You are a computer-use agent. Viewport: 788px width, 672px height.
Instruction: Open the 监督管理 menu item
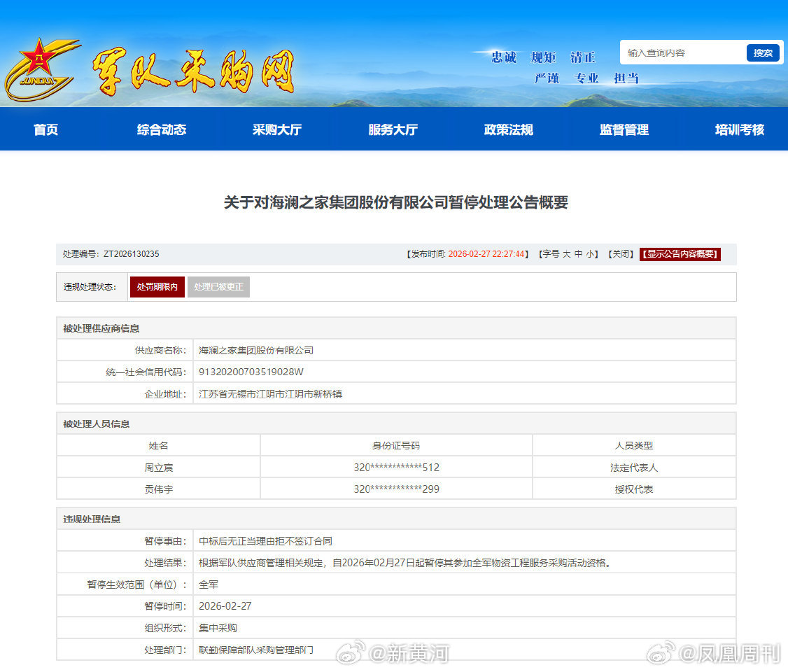click(x=624, y=129)
